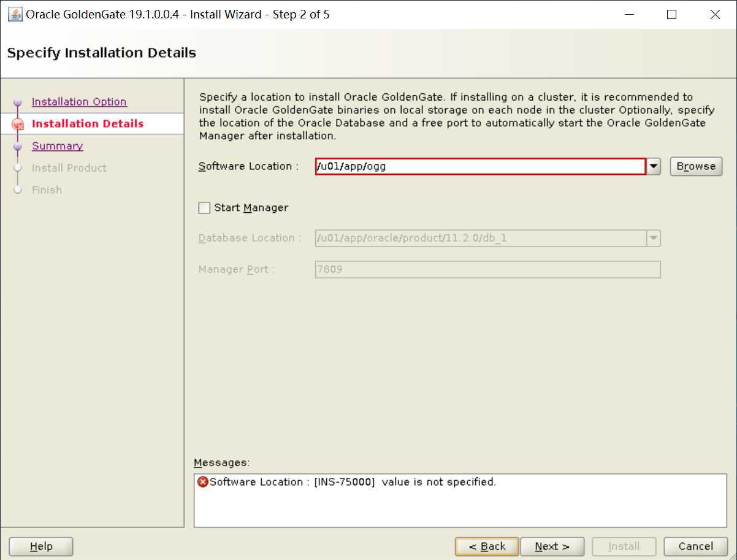The image size is (737, 560).
Task: Go back with the Back button
Action: pos(487,547)
